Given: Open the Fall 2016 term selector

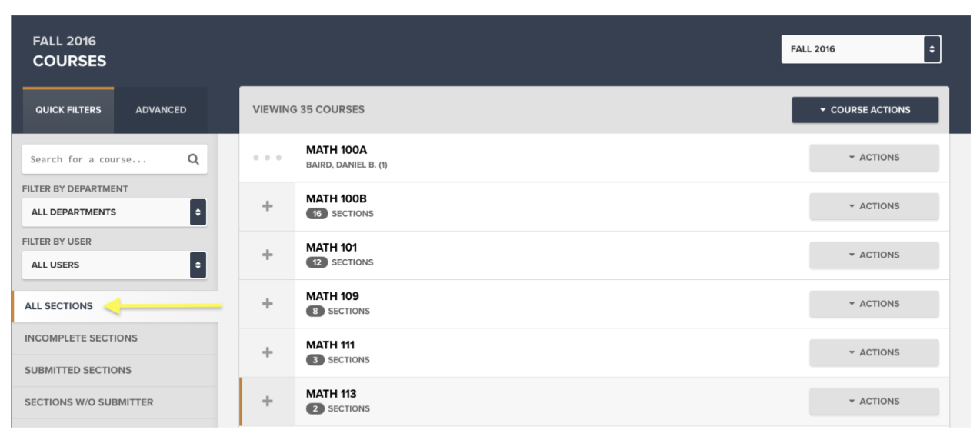Looking at the screenshot, I should [861, 49].
